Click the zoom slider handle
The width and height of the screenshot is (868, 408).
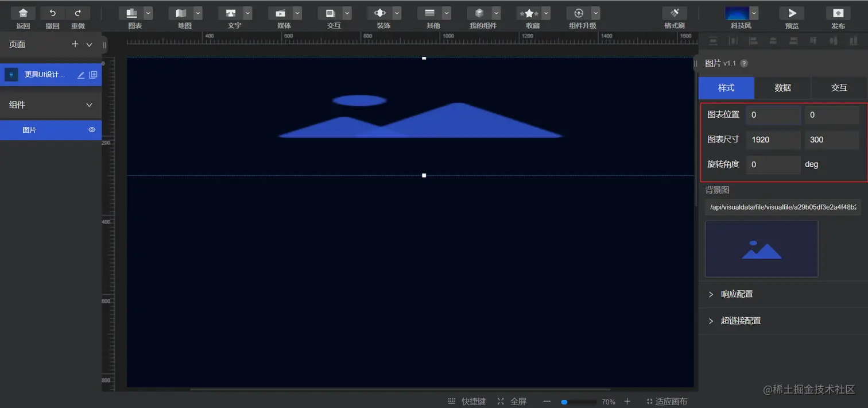click(x=564, y=402)
